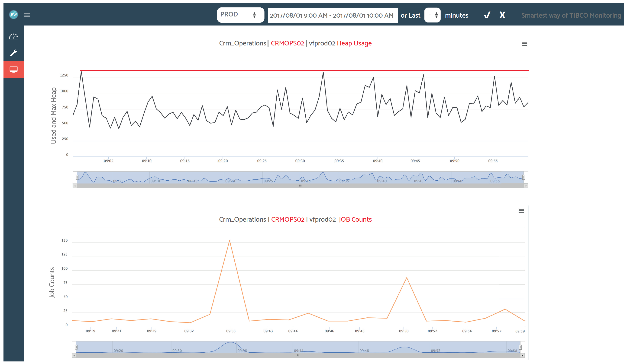627x364 pixels.
Task: Open the sidebar hamburger menu
Action: point(27,15)
